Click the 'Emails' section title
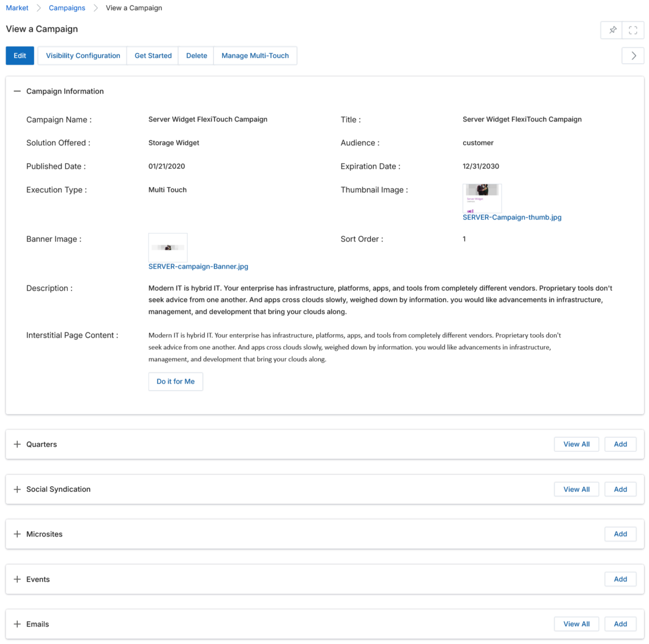This screenshot has width=649, height=644. click(37, 624)
